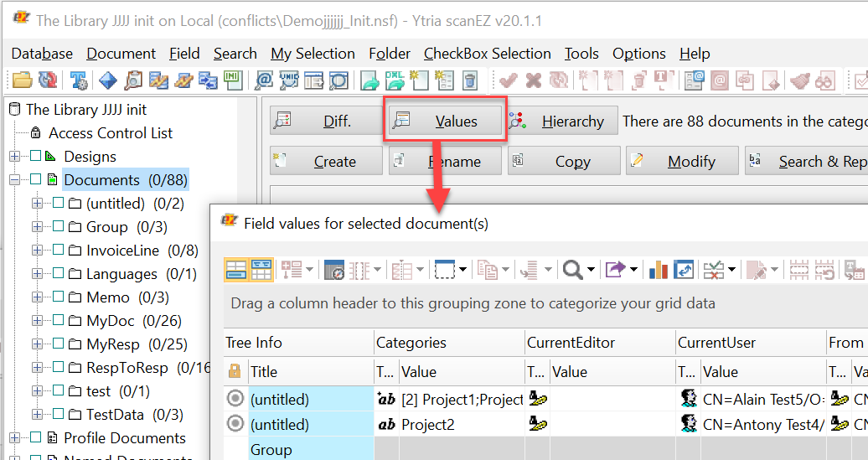
Task: Select radio button on Project2 row
Action: click(x=235, y=424)
